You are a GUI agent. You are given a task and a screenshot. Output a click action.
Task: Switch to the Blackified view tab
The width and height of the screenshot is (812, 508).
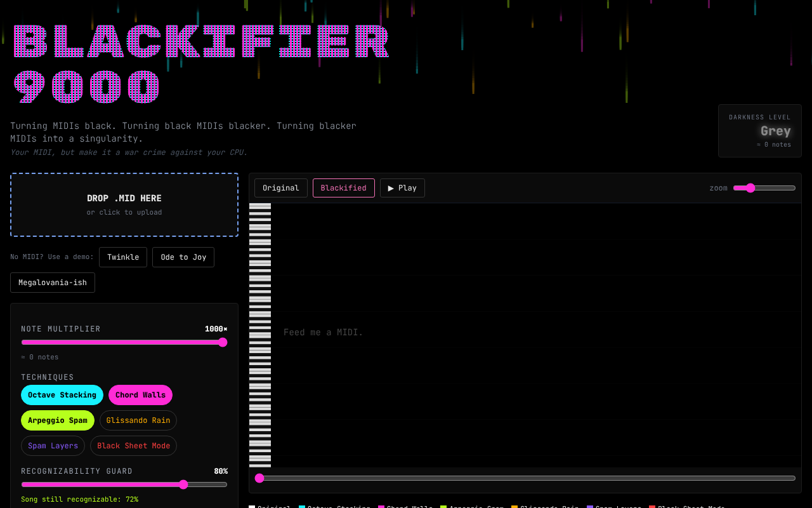point(344,188)
